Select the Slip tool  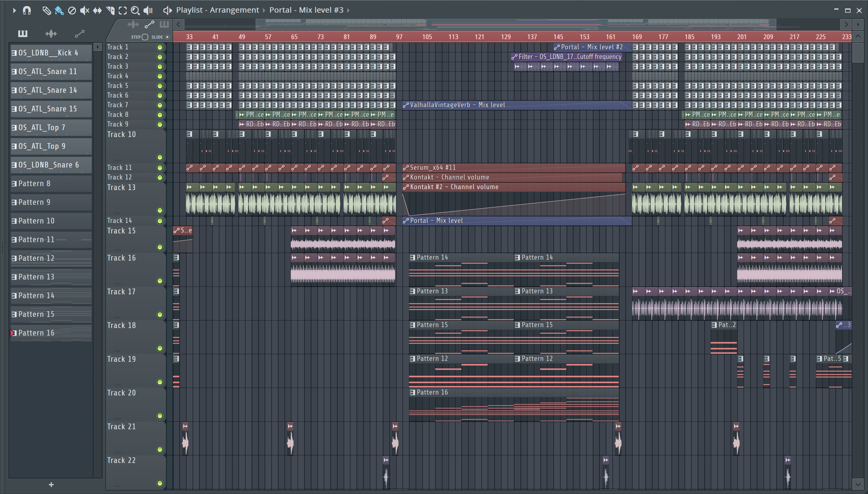97,11
